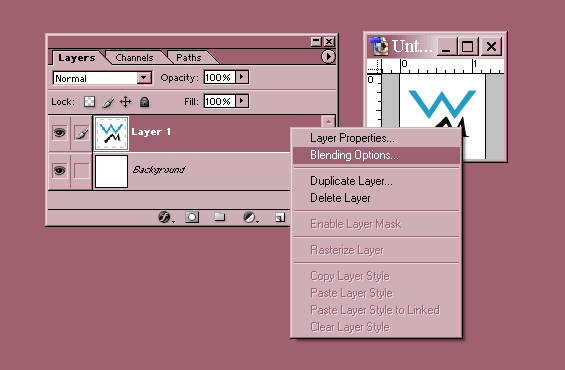Toggle lock all padlock icon
The image size is (565, 370).
[144, 102]
